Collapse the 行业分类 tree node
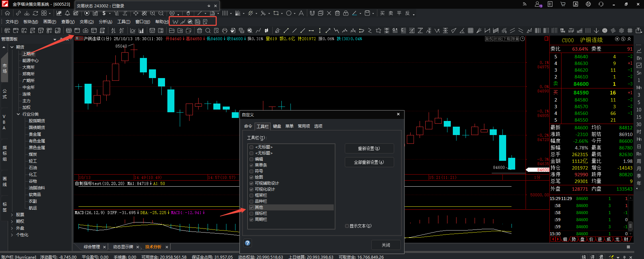The image size is (644, 259). click(18, 114)
